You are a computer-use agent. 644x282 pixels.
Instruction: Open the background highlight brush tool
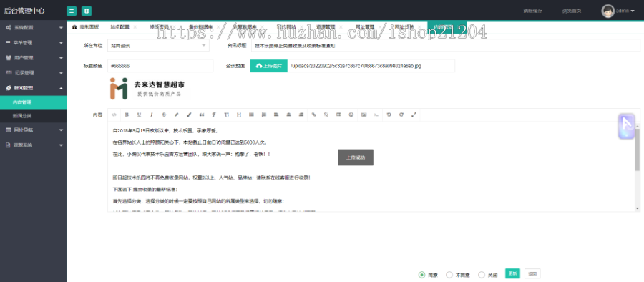pos(189,115)
